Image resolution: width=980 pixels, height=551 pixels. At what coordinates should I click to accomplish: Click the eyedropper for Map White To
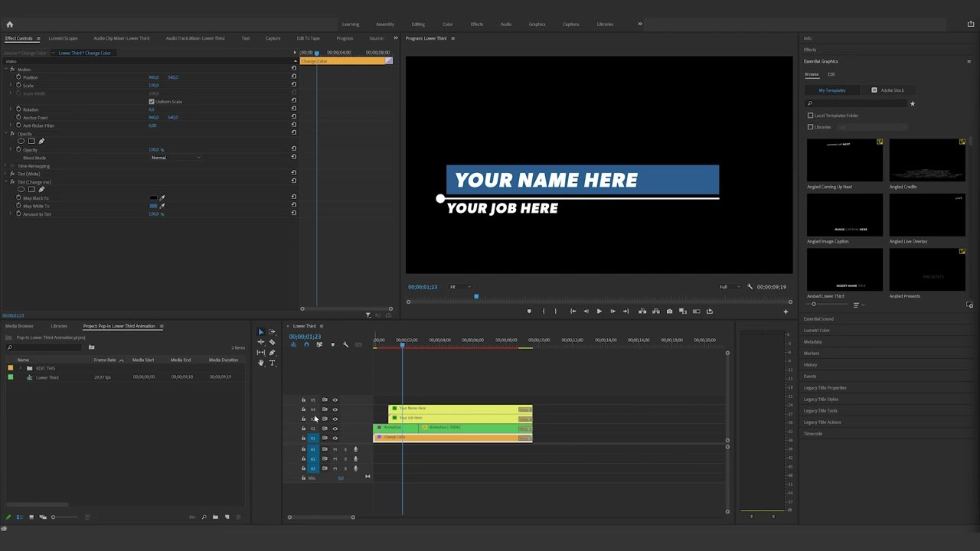coord(162,206)
